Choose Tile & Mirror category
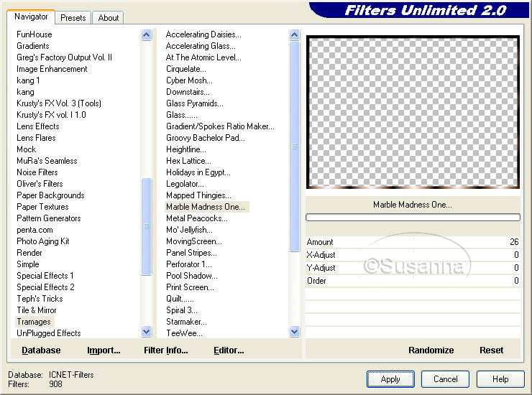Screen dimensions: 532x395 click(37, 310)
